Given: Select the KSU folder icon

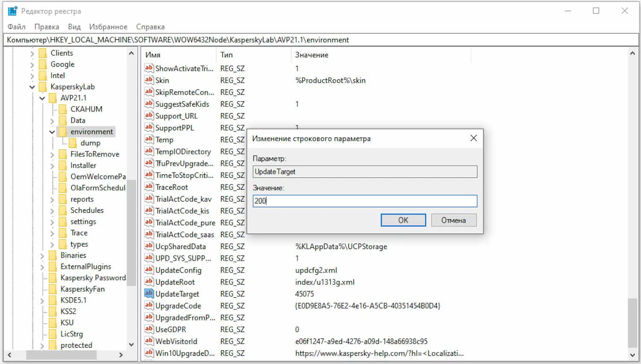Looking at the screenshot, I should pos(53,323).
